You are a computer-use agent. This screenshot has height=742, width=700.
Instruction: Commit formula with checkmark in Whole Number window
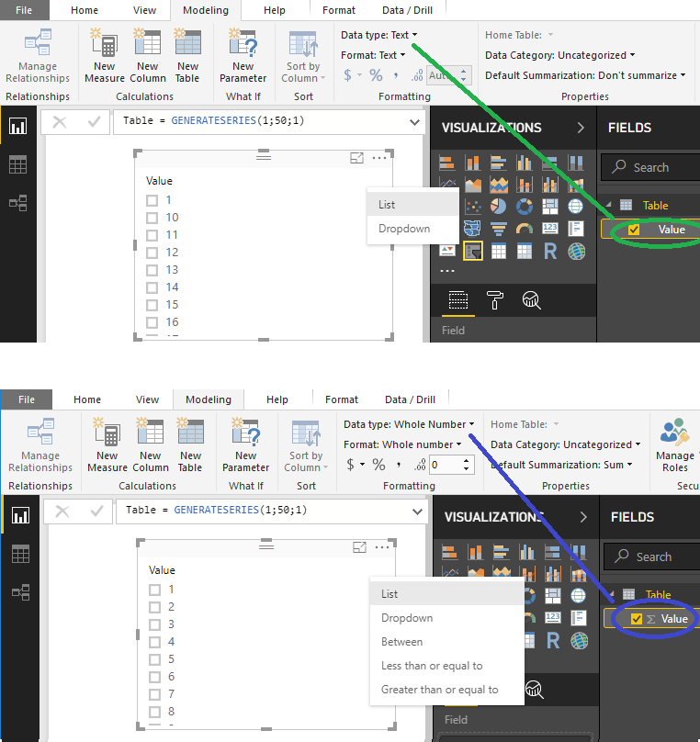96,512
